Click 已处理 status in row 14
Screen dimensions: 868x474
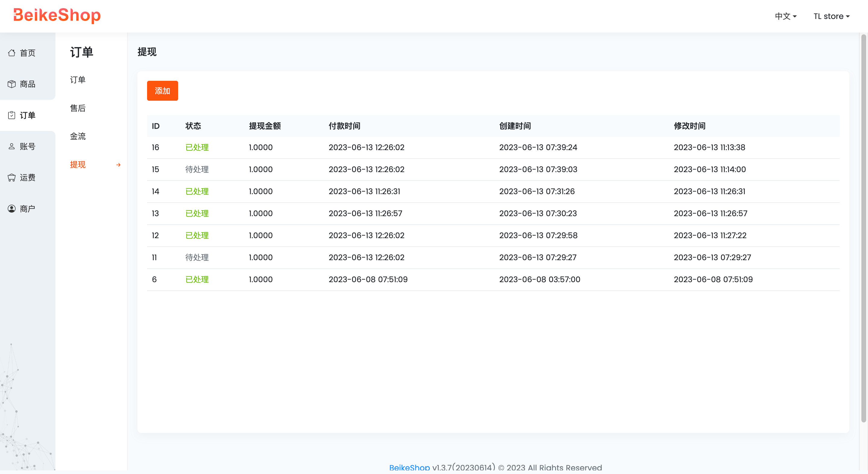pyautogui.click(x=197, y=191)
